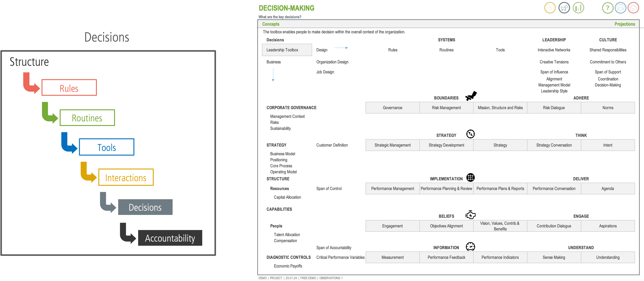Select the Leadership Toolbox box
Screen dimensions: 644x281
[x=287, y=50]
